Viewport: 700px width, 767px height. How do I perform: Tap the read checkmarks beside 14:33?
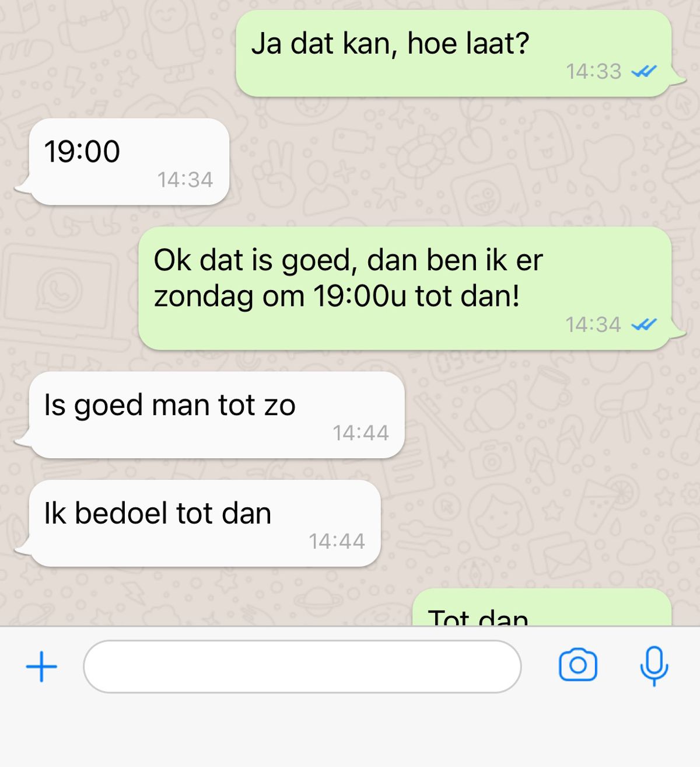point(643,71)
